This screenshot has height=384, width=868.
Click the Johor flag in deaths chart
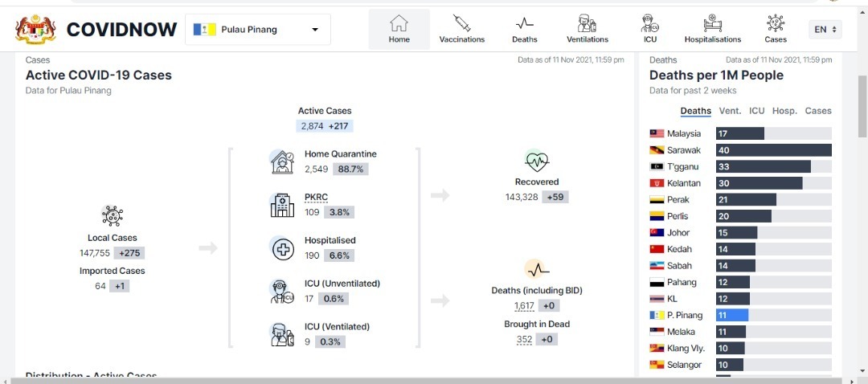point(657,232)
